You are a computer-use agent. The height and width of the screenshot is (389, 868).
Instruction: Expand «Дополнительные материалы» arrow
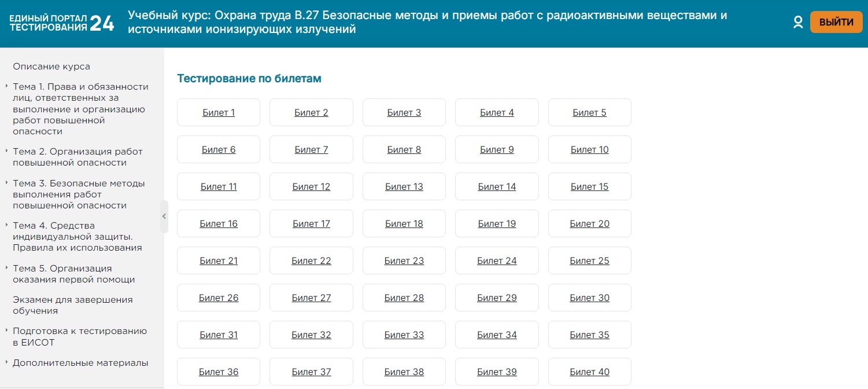pos(6,363)
